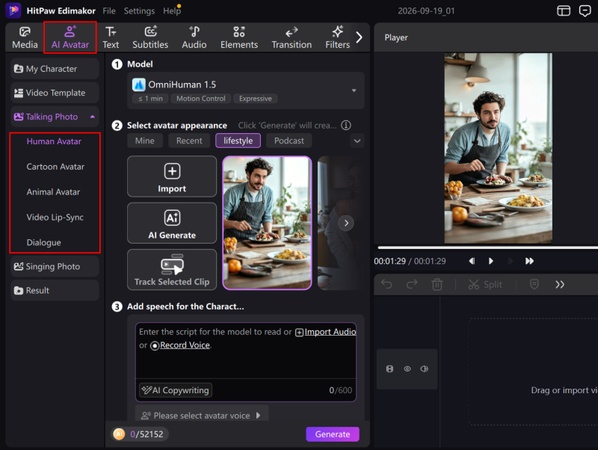Open the Subtitles tab
The height and width of the screenshot is (450, 598).
150,37
